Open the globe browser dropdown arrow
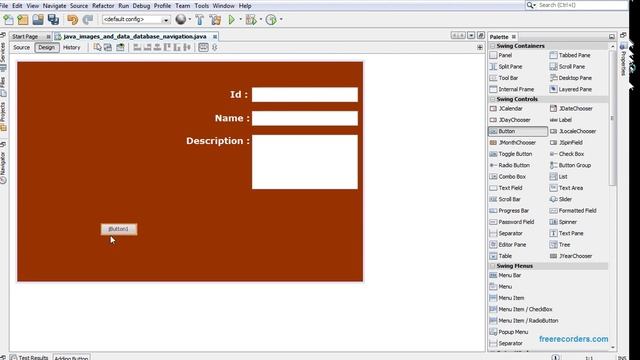The height and width of the screenshot is (360, 640). [190, 19]
